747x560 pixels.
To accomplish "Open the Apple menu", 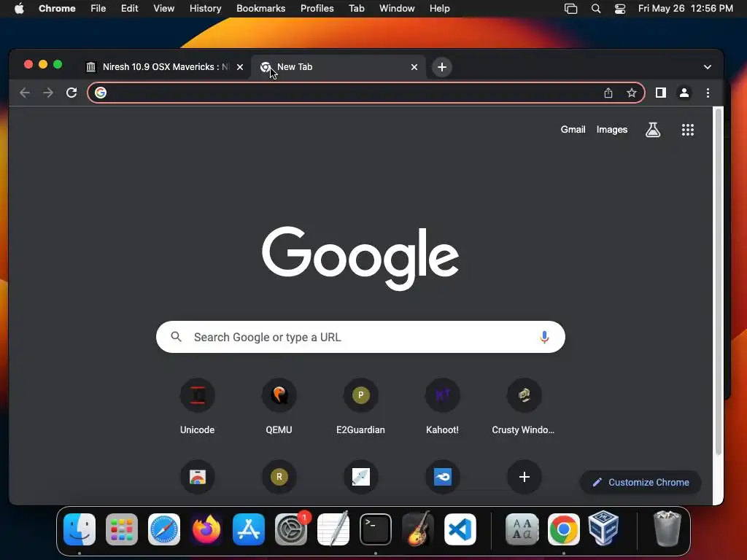I will [19, 9].
